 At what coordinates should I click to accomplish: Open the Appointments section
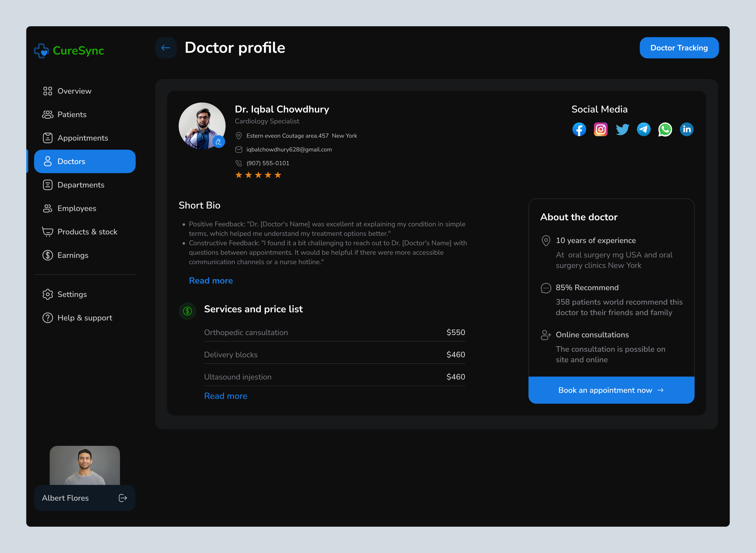[x=83, y=138]
